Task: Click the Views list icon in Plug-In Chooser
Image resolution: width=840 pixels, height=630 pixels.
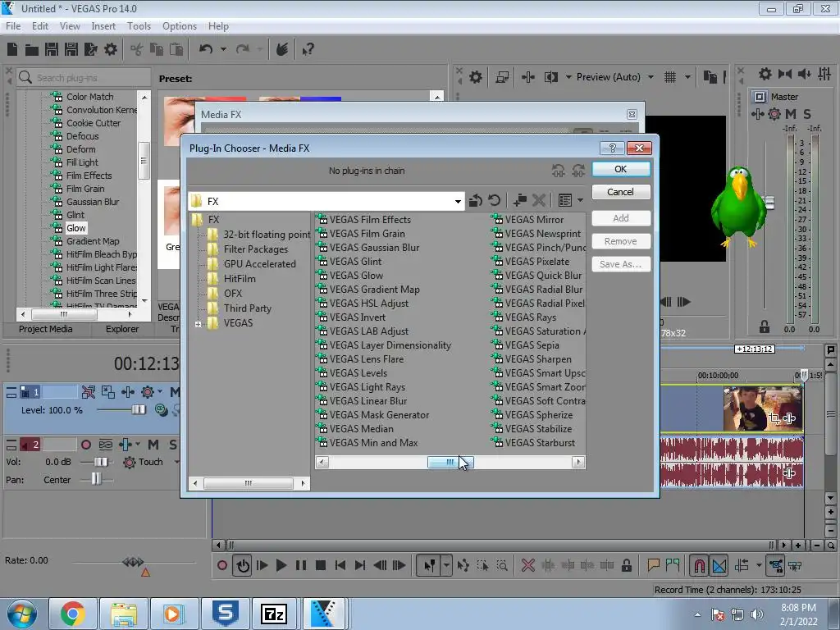Action: click(564, 201)
